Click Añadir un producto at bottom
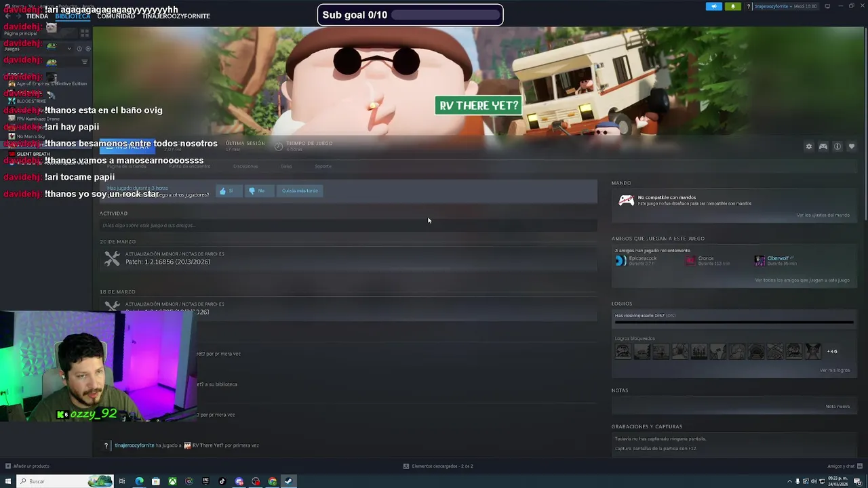Image resolution: width=868 pixels, height=488 pixels. tap(27, 466)
